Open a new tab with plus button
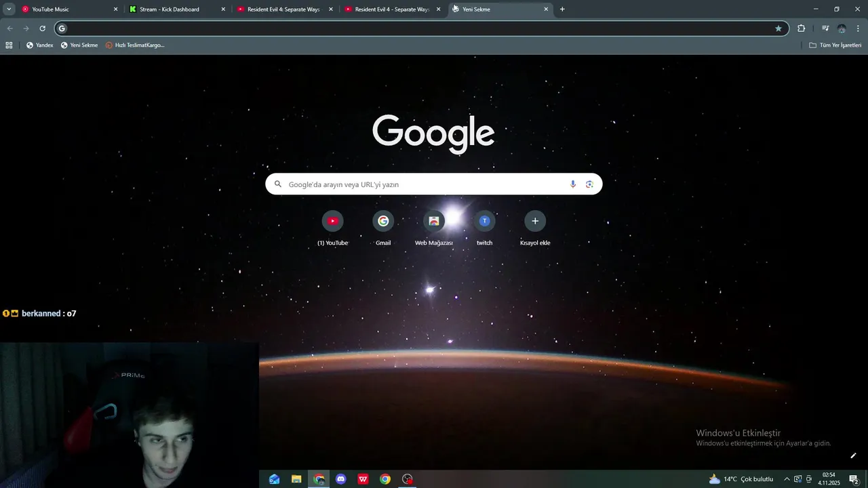Viewport: 868px width, 488px height. 562,9
